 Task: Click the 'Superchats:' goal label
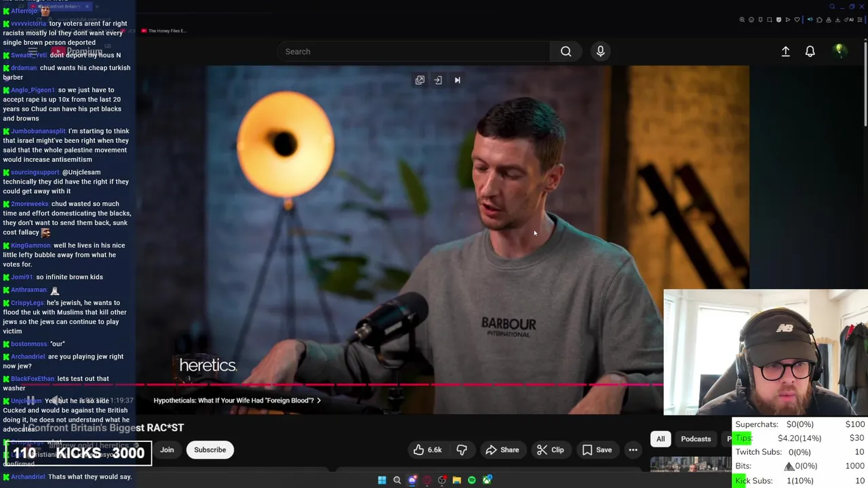pyautogui.click(x=757, y=424)
